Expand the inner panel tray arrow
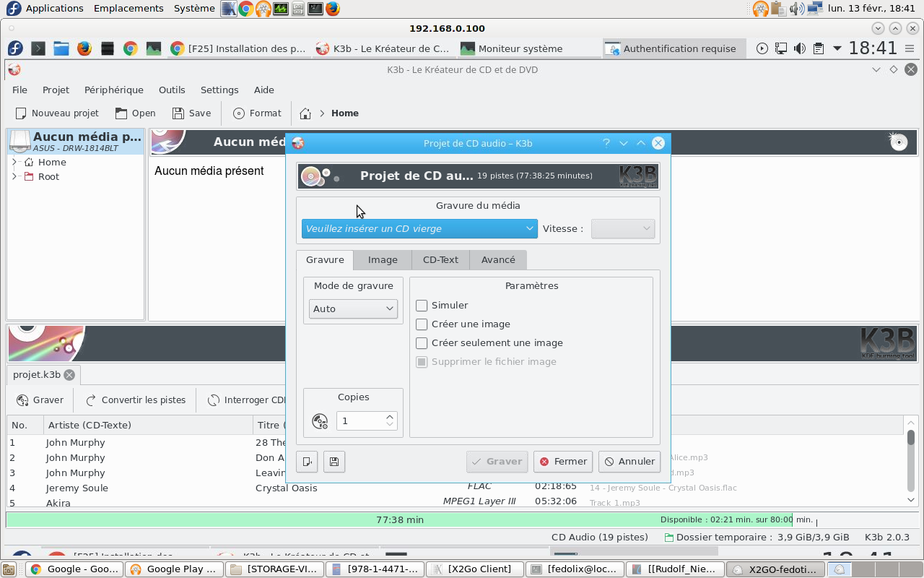This screenshot has width=924, height=578. pyautogui.click(x=837, y=48)
